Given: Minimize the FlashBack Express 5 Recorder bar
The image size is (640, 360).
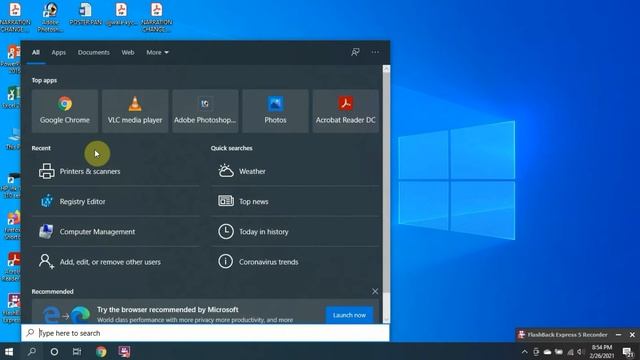Looking at the screenshot, I should (x=618, y=335).
